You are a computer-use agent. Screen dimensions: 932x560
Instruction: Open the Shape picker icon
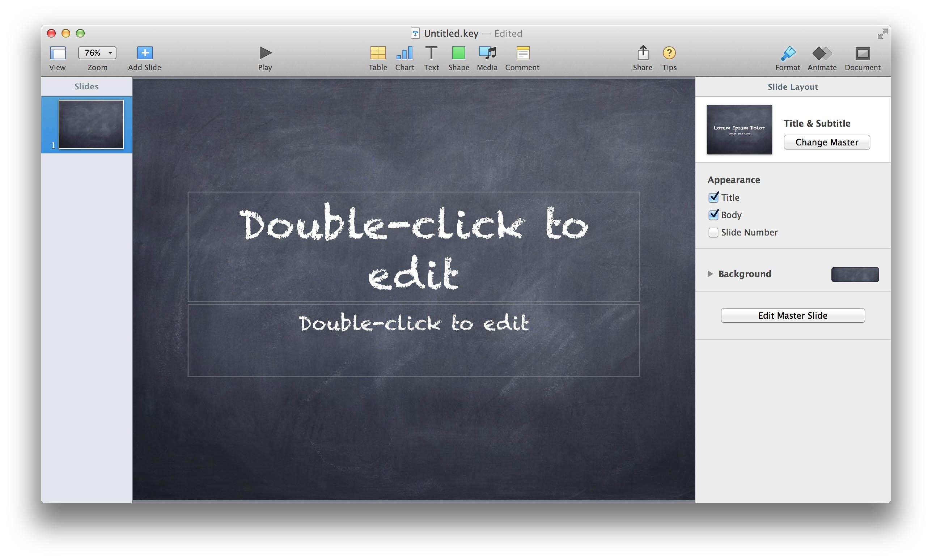(x=458, y=53)
